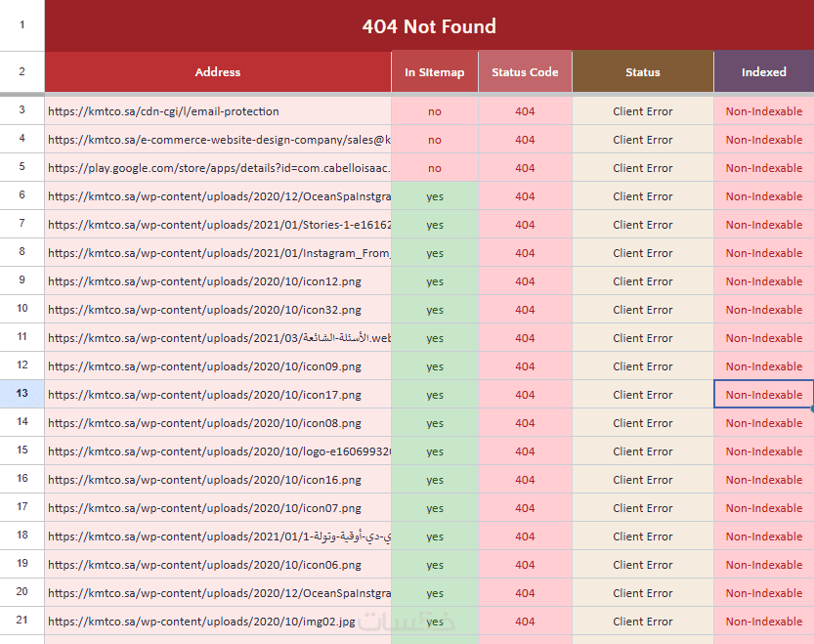Select the "Client Error" cell in row 16
814x644 pixels.
point(643,480)
